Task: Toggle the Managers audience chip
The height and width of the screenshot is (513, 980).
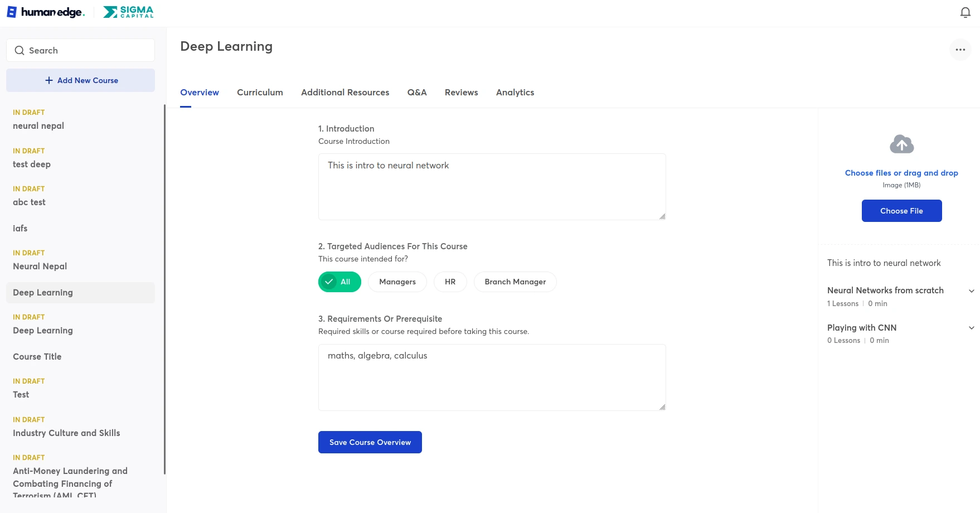Action: tap(397, 282)
